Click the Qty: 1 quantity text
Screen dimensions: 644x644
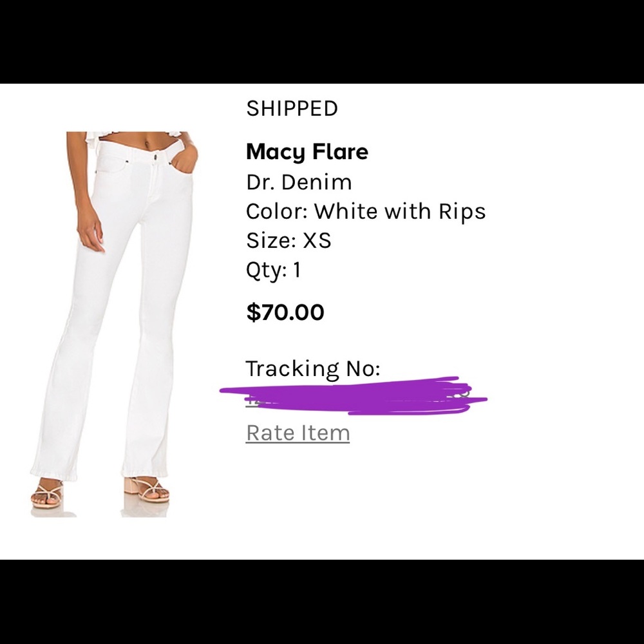[274, 270]
